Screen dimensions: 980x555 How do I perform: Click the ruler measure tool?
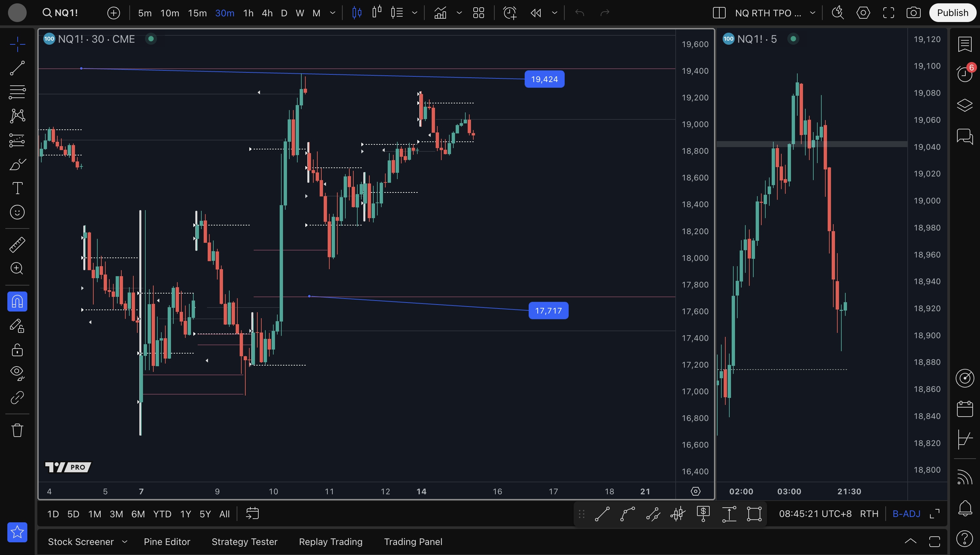coord(17,245)
